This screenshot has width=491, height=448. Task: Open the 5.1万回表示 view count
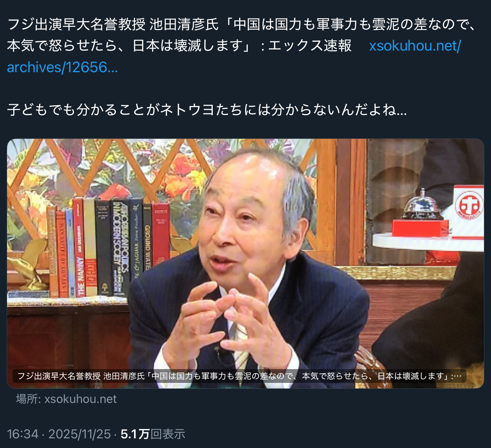(153, 434)
